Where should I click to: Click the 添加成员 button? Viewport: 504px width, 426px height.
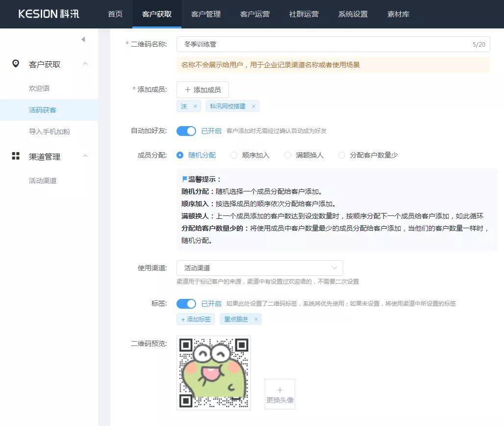tap(203, 89)
